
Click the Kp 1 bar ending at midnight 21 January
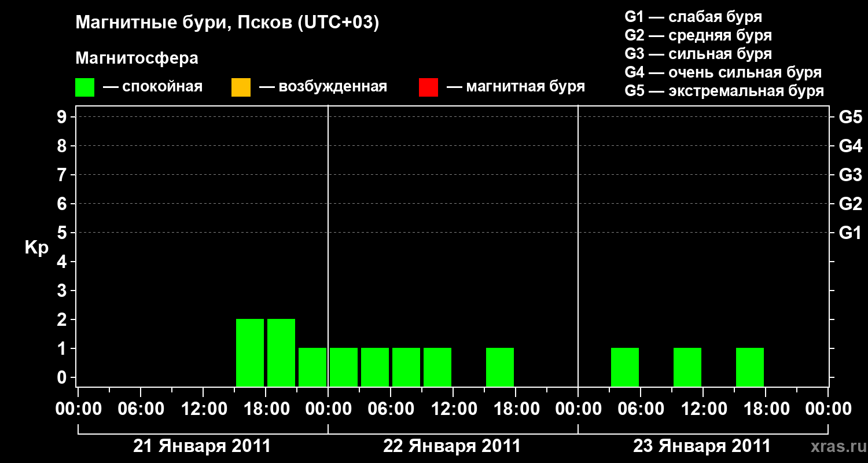coord(312,367)
